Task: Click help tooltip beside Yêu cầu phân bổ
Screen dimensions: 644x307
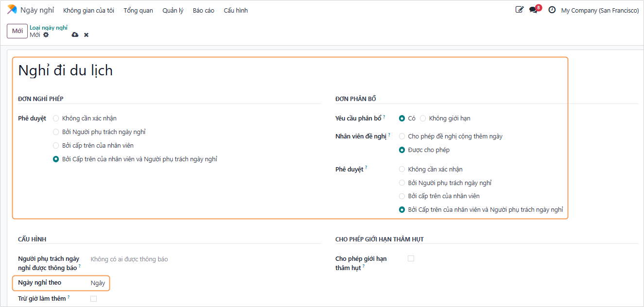Action: [384, 117]
